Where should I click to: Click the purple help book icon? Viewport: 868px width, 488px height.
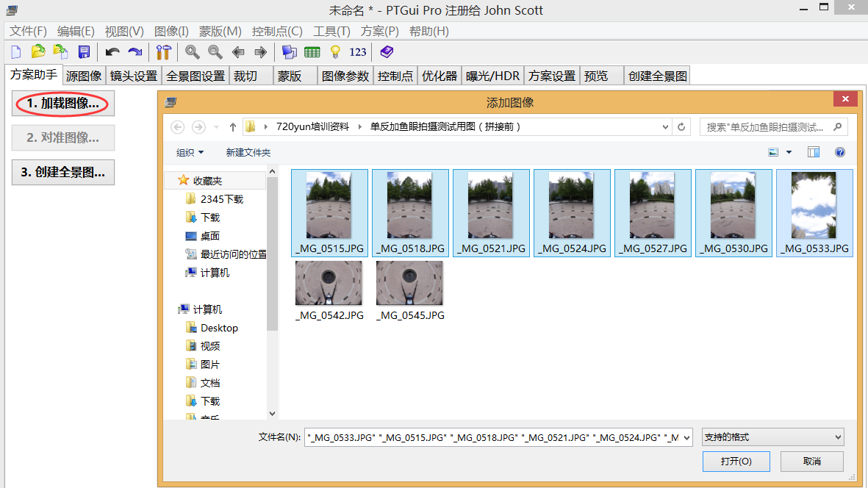pyautogui.click(x=387, y=51)
